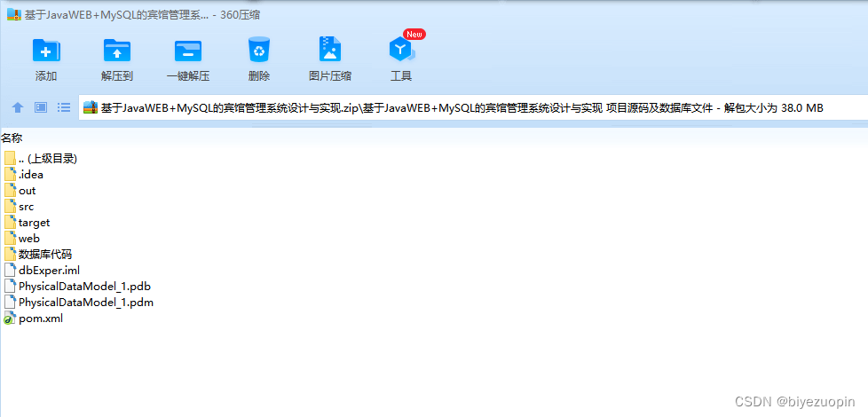Switch to the list view icon
The width and height of the screenshot is (868, 417).
tap(64, 107)
